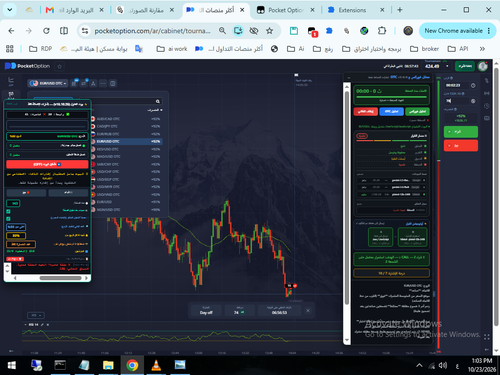
Task: Open the RDP bookmarks folder
Action: coord(40,49)
